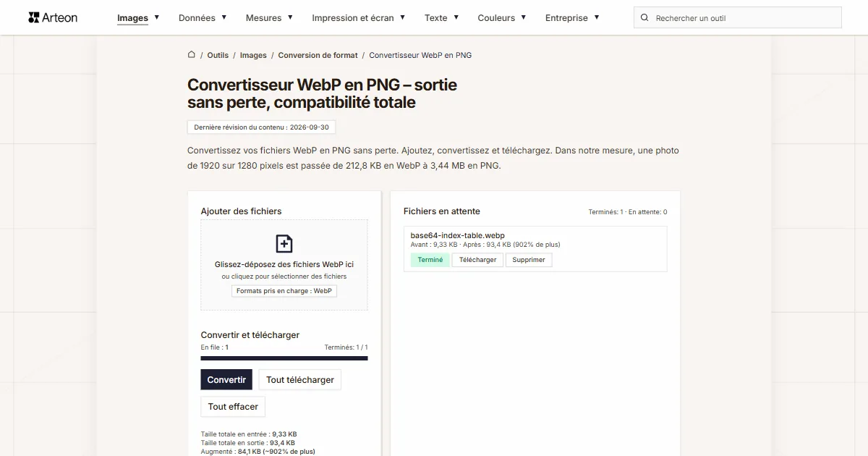The image size is (868, 456).
Task: Go to Conversion de format breadcrumb
Action: coord(318,55)
